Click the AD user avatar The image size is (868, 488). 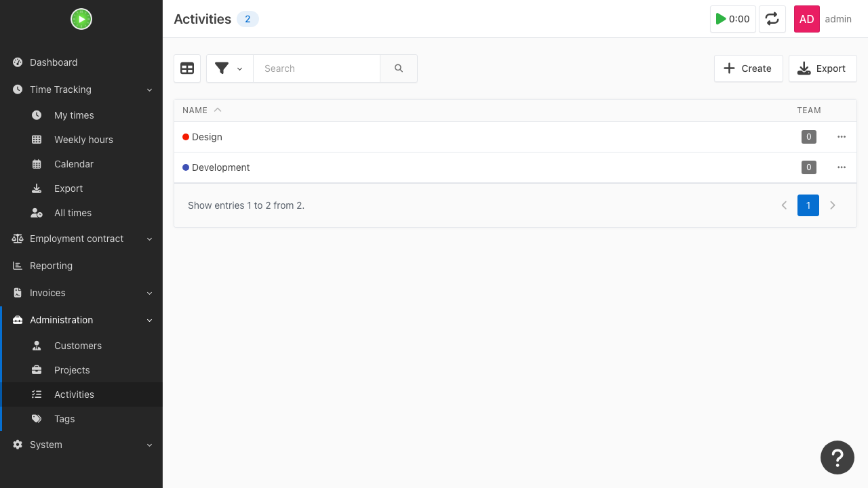(807, 19)
